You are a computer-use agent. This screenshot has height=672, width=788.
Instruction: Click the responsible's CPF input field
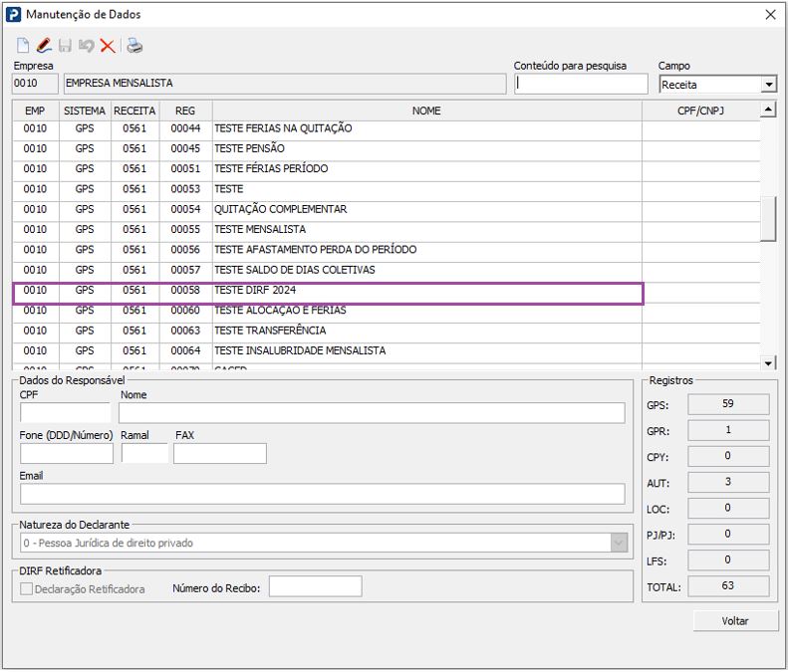[x=66, y=413]
